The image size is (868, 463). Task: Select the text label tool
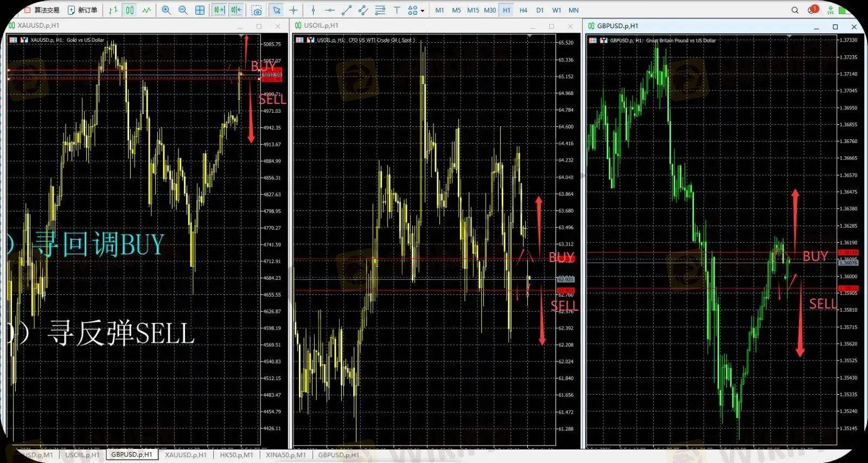[397, 10]
